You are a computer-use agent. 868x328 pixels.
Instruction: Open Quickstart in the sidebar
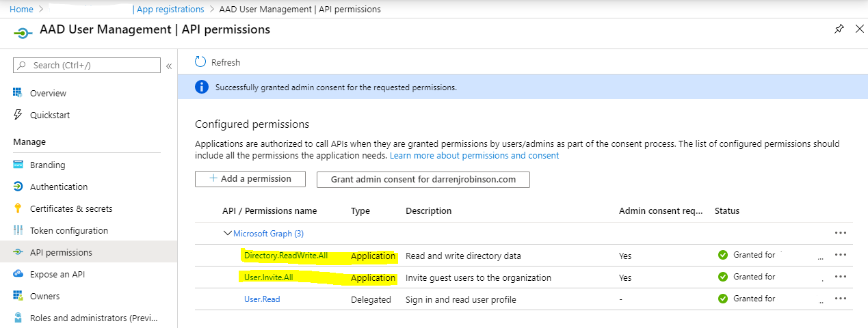click(x=50, y=115)
